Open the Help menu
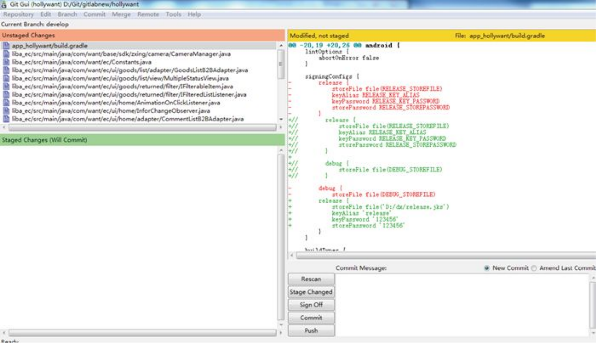This screenshot has height=360, width=607. click(x=194, y=14)
